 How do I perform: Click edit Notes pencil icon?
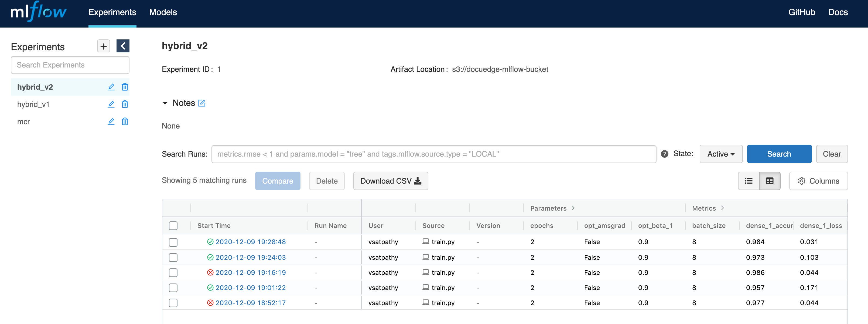pyautogui.click(x=201, y=103)
